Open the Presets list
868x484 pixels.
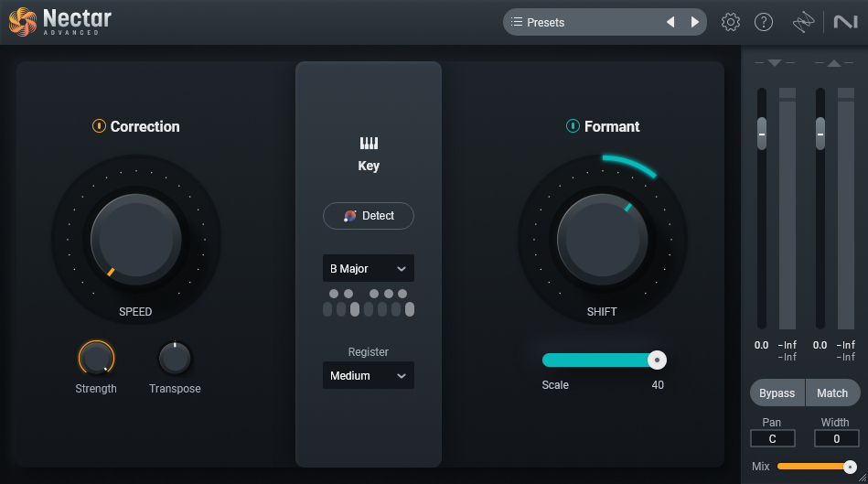(x=605, y=22)
